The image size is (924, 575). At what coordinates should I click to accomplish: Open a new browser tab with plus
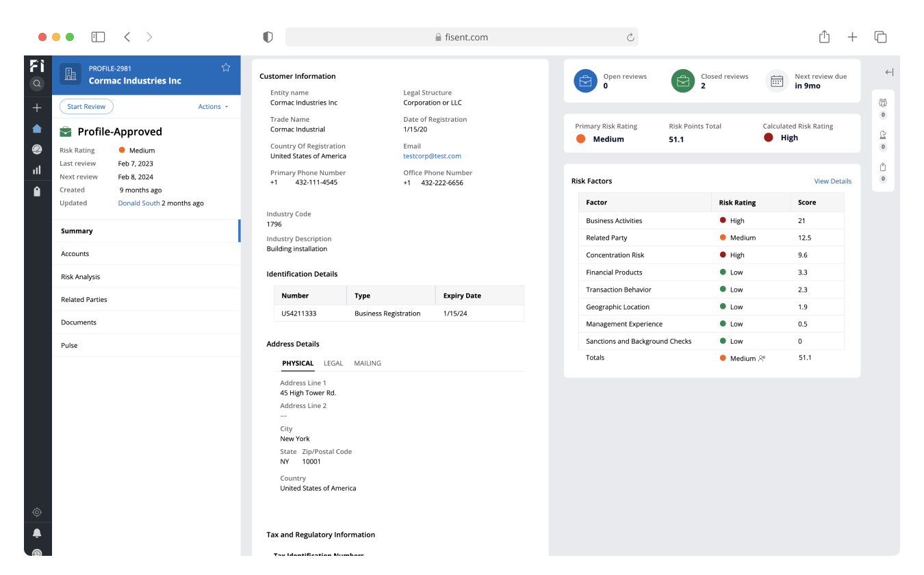coord(852,37)
